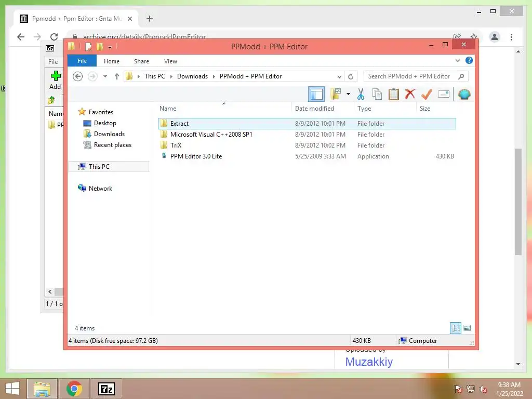Click the Chrome taskbar icon
The height and width of the screenshot is (399, 532).
click(74, 389)
